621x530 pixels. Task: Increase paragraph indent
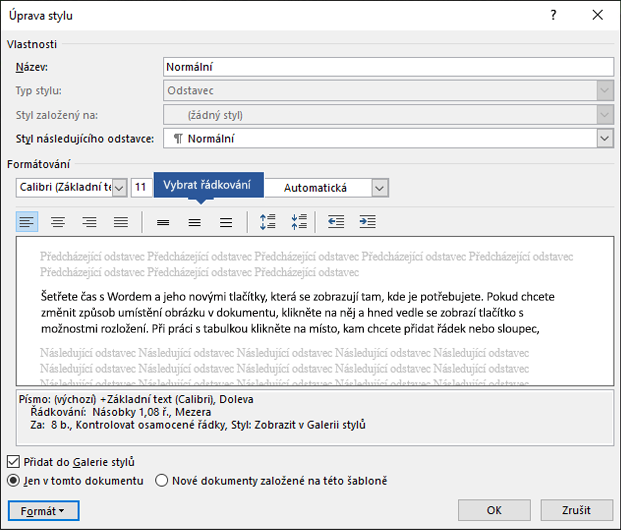(368, 221)
